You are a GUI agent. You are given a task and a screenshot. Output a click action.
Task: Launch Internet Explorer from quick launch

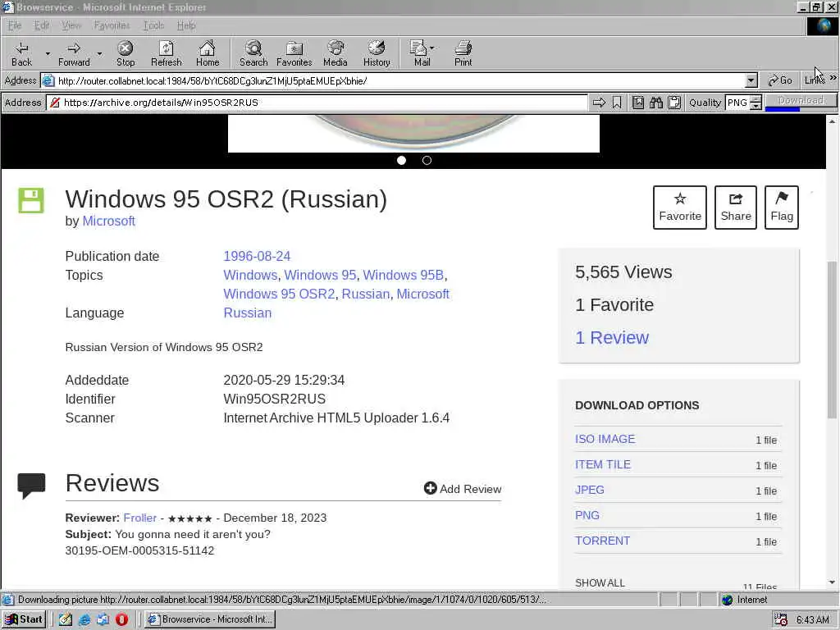84,619
